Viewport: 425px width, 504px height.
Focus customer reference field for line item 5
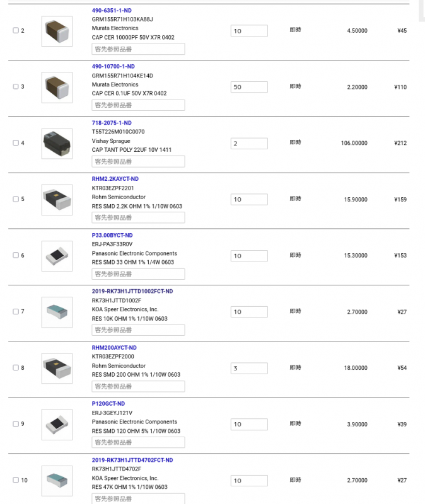138,217
